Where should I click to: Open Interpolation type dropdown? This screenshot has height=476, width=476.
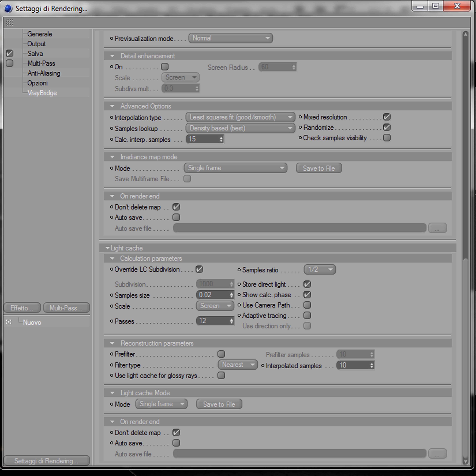[x=240, y=117]
